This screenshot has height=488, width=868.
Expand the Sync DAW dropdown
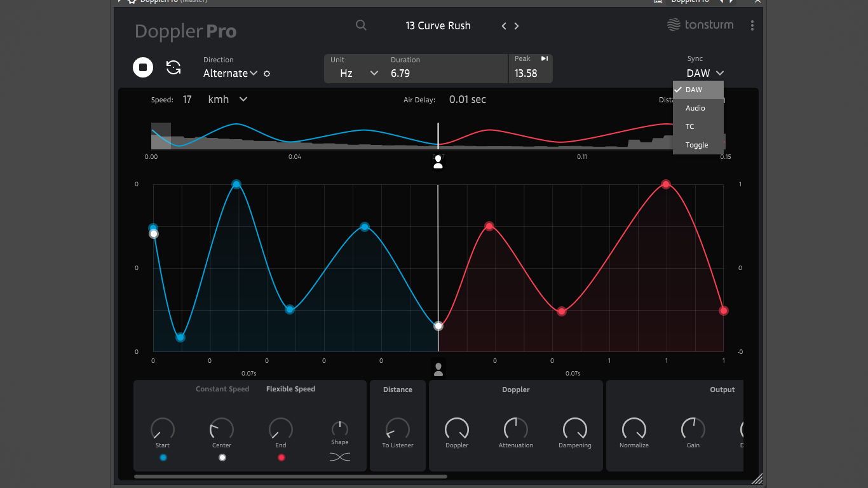point(705,73)
